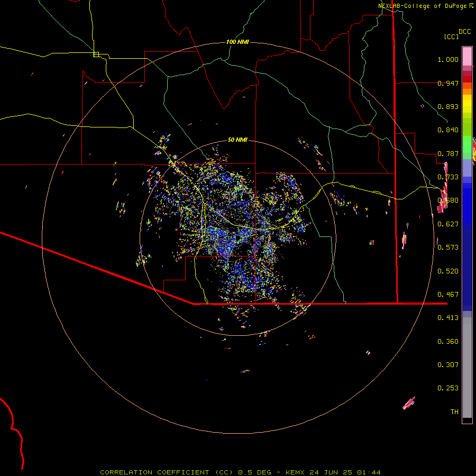This screenshot has height=476, width=476.
Task: Pick the black segment at color bar bottom
Action: point(467,420)
